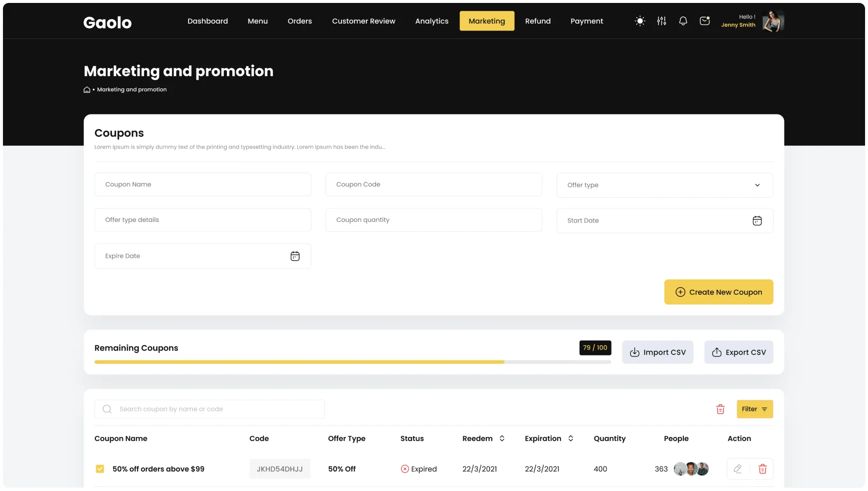The image size is (868, 491).
Task: Click the search coupon by name field
Action: tap(210, 409)
